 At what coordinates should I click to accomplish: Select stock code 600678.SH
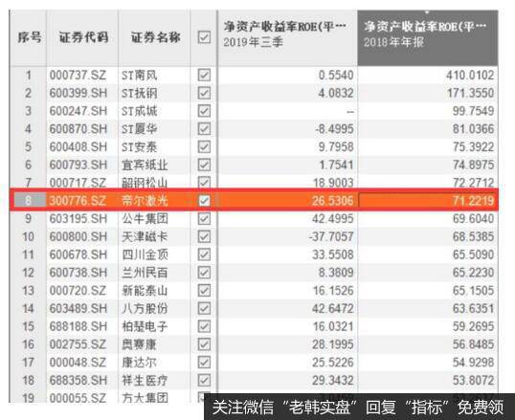tap(78, 254)
